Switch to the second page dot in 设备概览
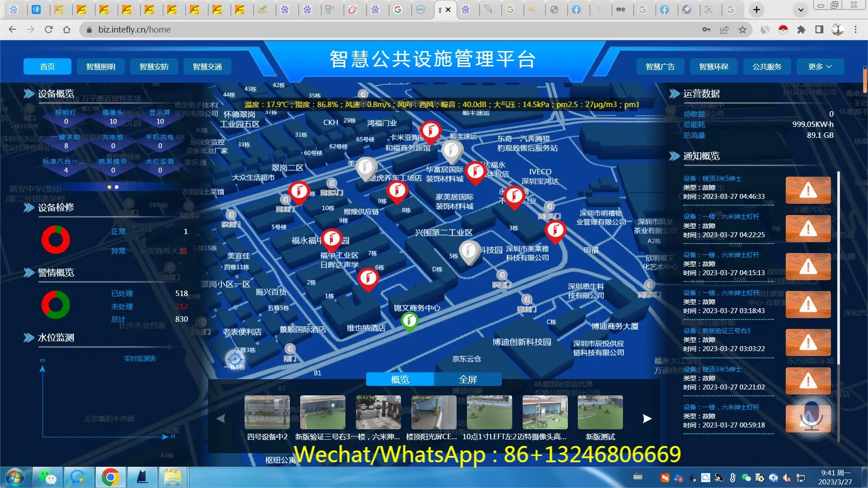This screenshot has height=488, width=868. pyautogui.click(x=117, y=187)
